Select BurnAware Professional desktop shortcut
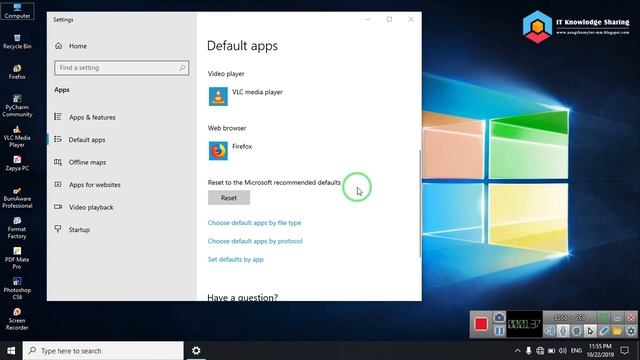Screen dimensions: 640x360 point(17,197)
